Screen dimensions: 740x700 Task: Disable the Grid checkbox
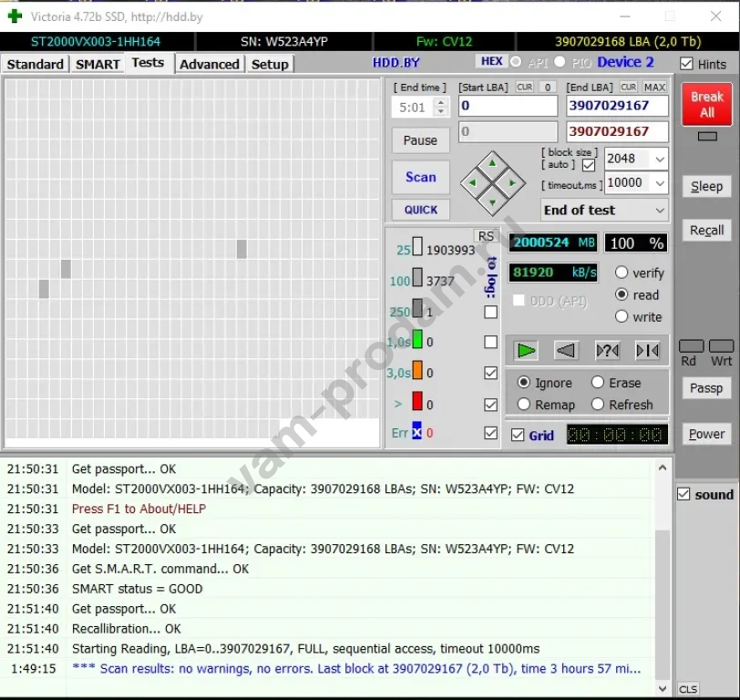coord(518,435)
